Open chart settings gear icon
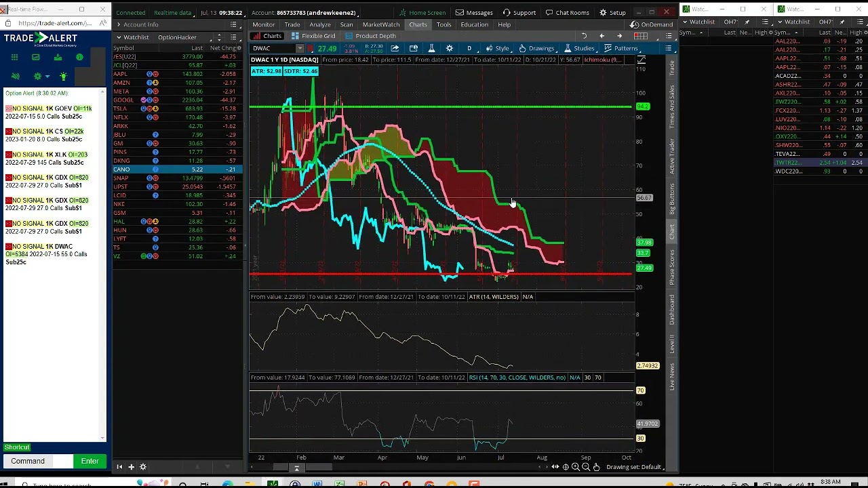The height and width of the screenshot is (488, 868). tap(450, 48)
